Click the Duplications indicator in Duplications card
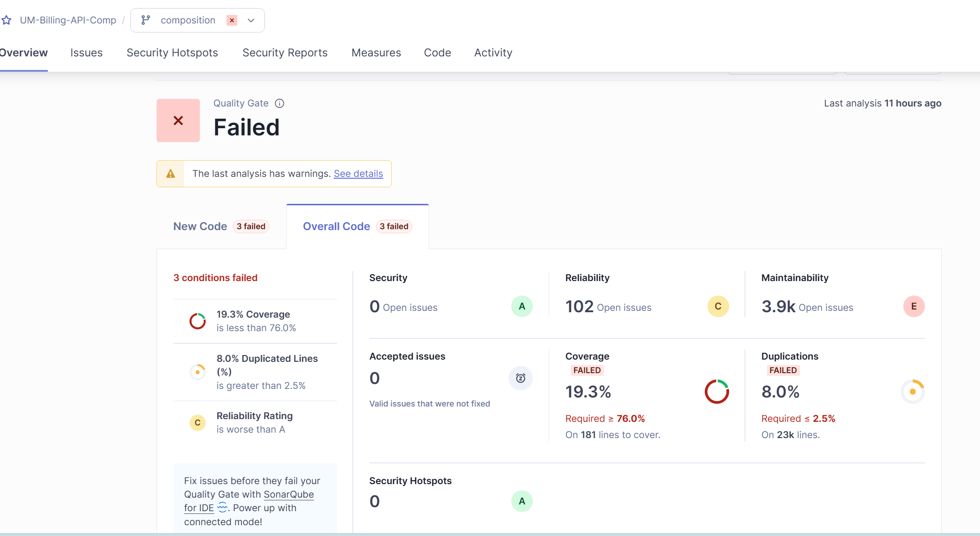The image size is (980, 536). coord(913,392)
